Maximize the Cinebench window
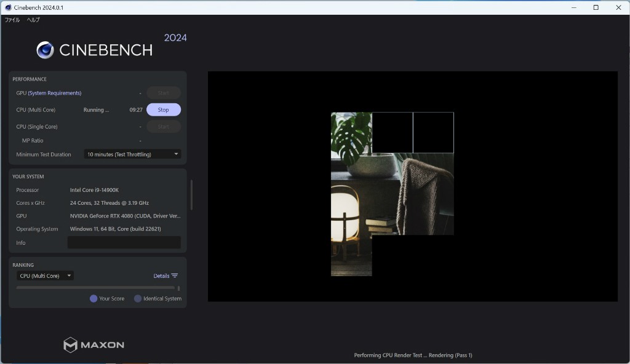 click(596, 7)
